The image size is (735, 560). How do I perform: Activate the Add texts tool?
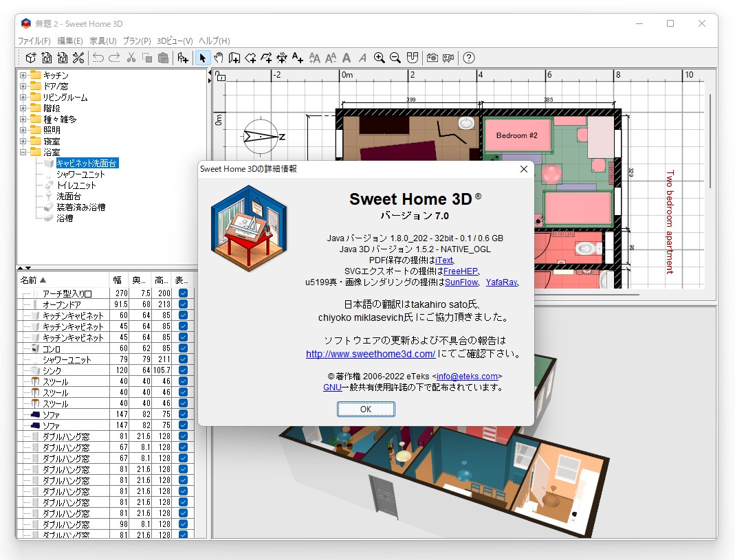click(298, 58)
